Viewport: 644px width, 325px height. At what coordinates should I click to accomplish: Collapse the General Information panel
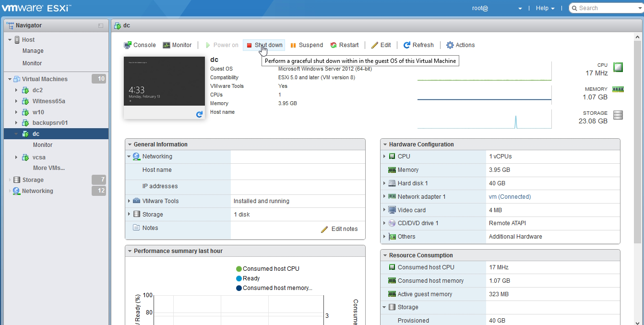tap(130, 144)
